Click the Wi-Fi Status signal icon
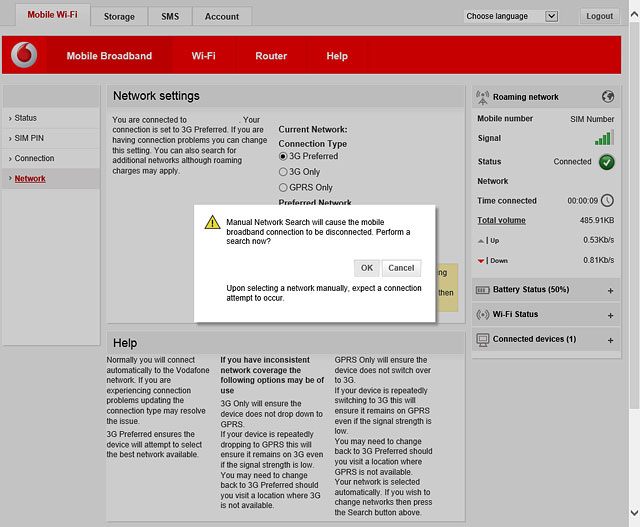The image size is (640, 527). point(482,315)
